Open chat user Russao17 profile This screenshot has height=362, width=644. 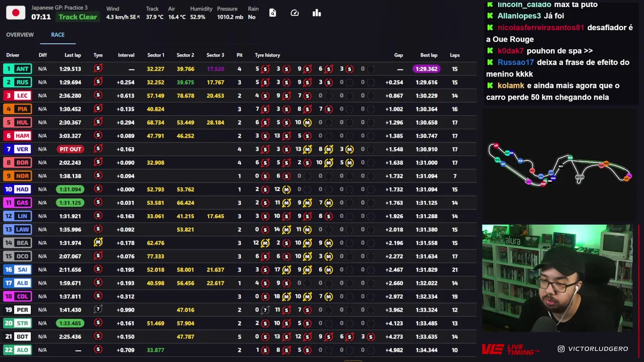click(x=516, y=62)
